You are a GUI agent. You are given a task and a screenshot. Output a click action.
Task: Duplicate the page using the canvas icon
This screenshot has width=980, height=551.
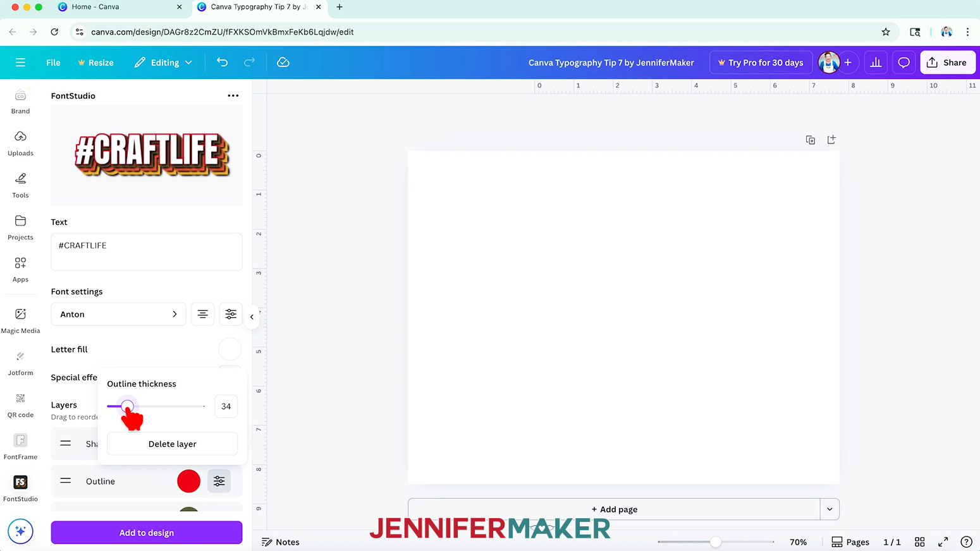click(x=811, y=140)
